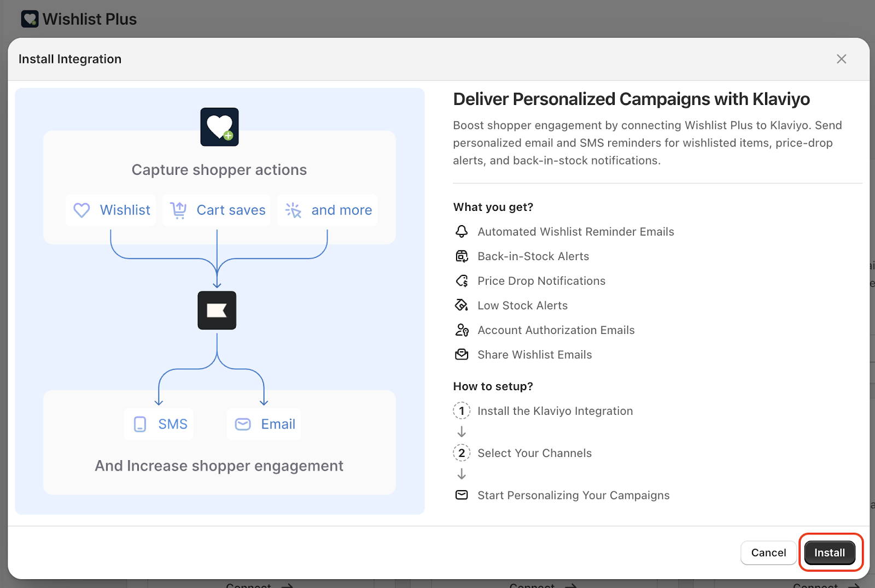Close the Install Integration dialog
Image resolution: width=875 pixels, height=588 pixels.
click(x=841, y=59)
